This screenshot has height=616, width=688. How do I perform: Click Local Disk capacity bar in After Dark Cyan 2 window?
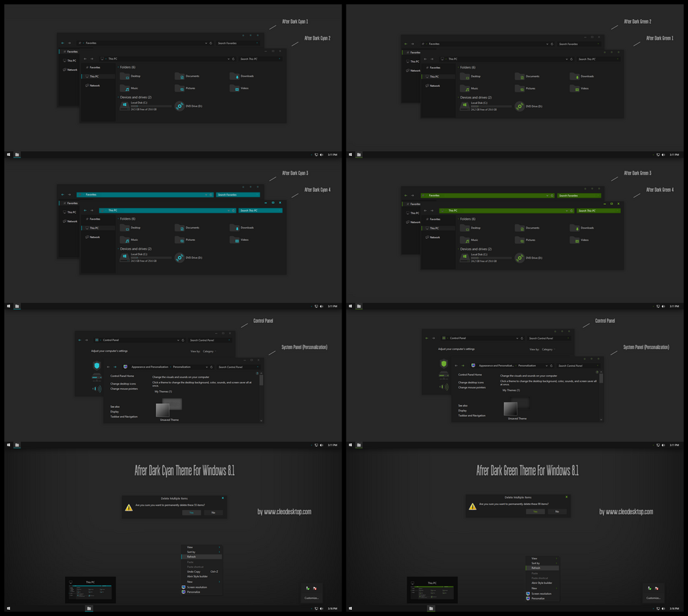click(151, 105)
